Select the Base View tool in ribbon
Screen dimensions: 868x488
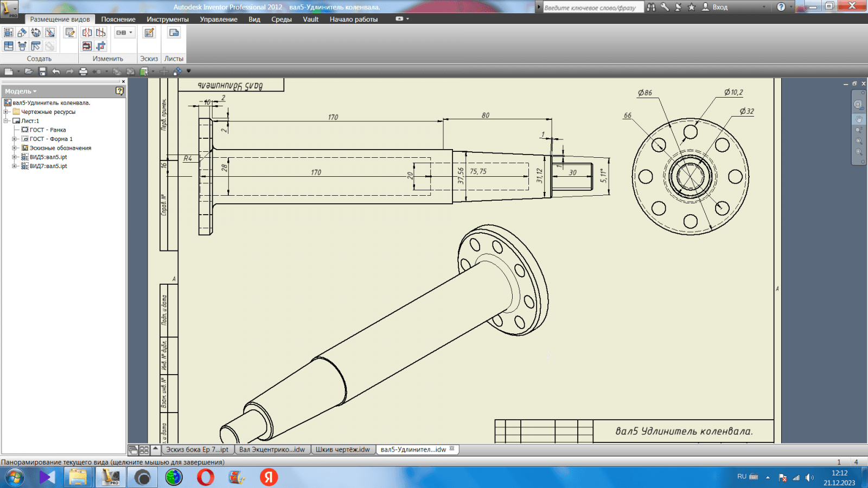pos(9,33)
